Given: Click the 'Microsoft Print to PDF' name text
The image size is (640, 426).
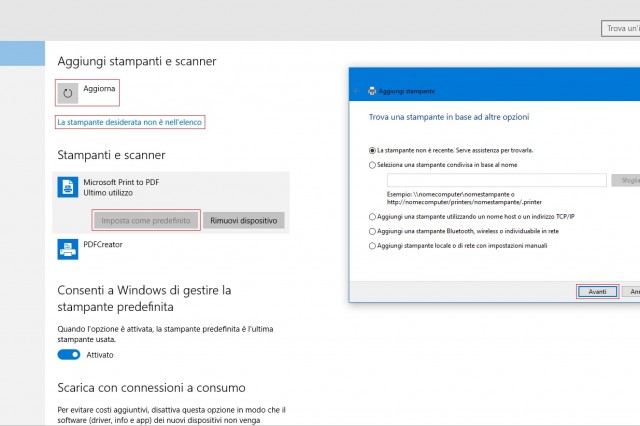Looking at the screenshot, I should tap(121, 182).
